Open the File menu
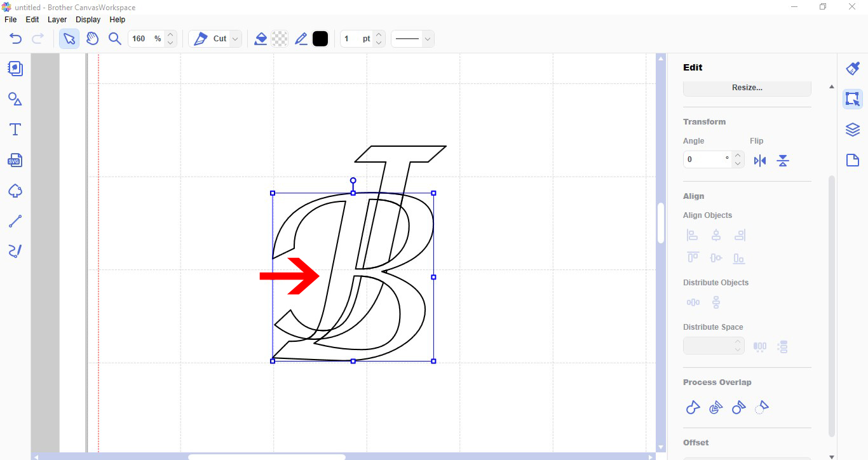 (x=11, y=20)
